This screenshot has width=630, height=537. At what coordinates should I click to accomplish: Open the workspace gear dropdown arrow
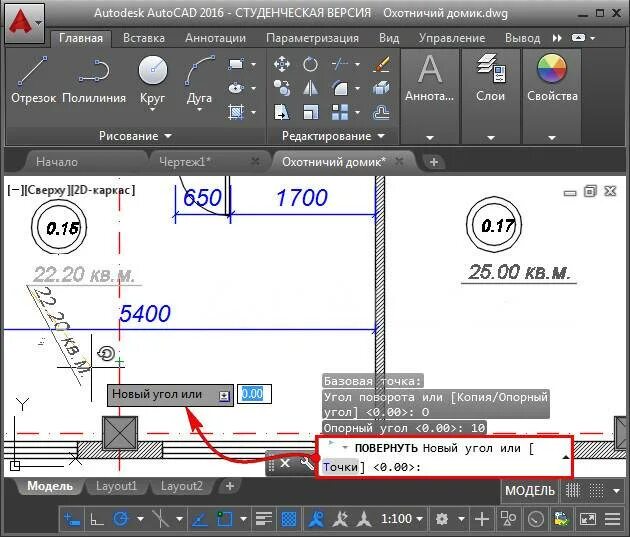[x=462, y=519]
